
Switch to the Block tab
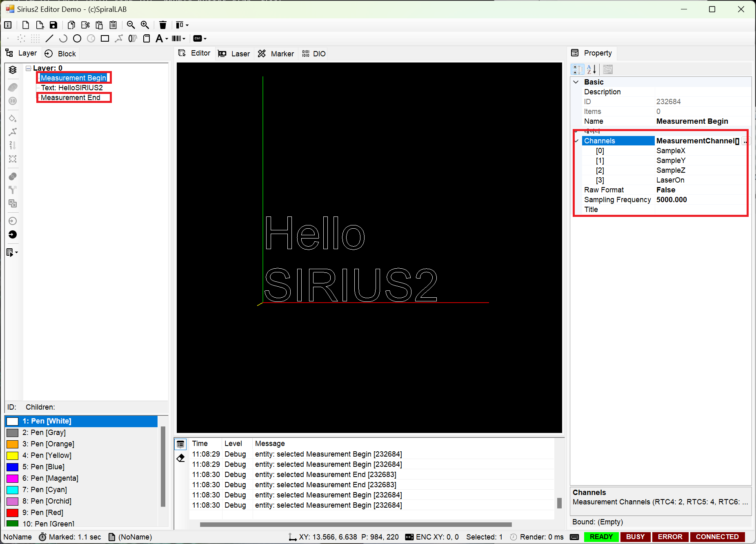click(60, 54)
